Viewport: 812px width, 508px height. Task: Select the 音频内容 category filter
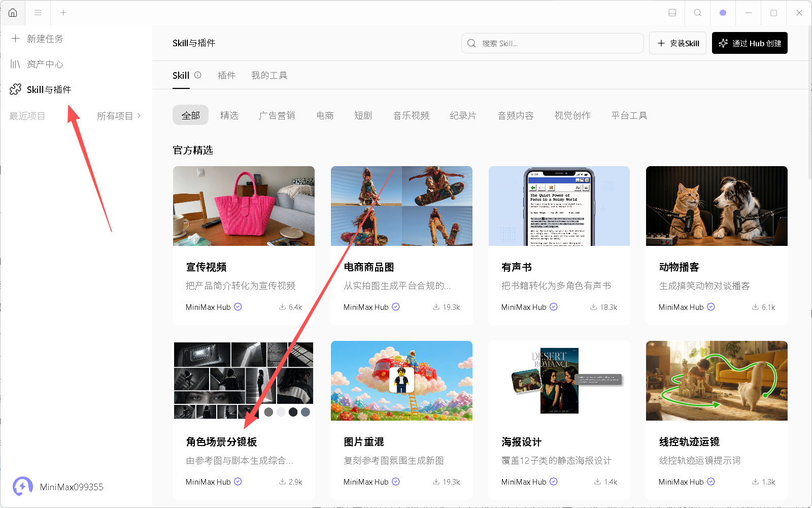pos(516,115)
